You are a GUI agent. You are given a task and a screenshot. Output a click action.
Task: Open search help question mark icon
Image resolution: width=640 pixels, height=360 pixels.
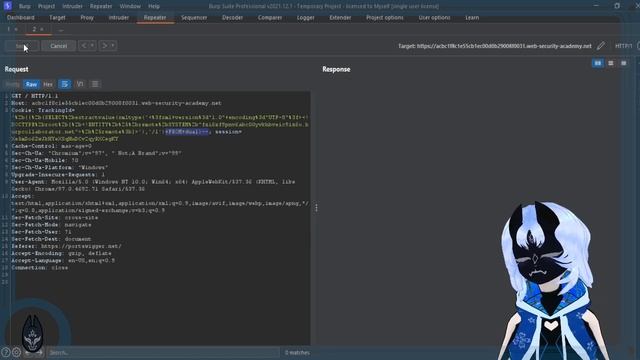6,352
